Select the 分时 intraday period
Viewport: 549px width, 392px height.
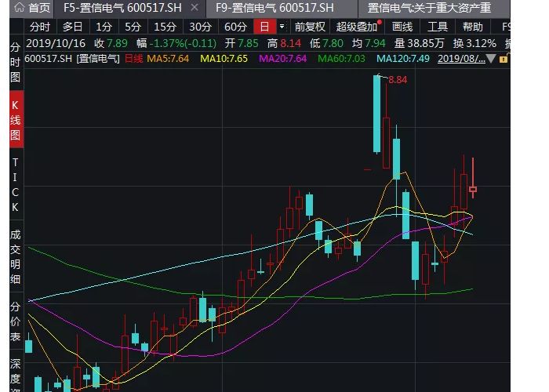tap(40, 27)
